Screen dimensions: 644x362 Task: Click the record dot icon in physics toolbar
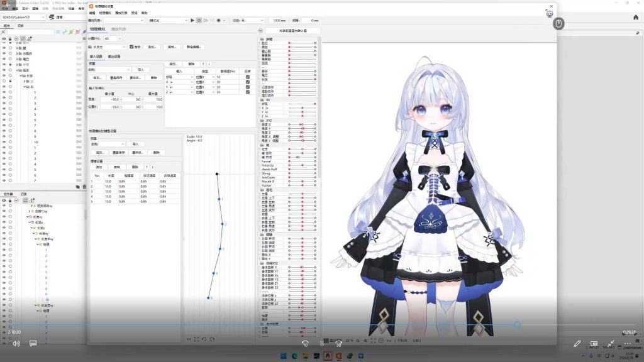(x=218, y=20)
